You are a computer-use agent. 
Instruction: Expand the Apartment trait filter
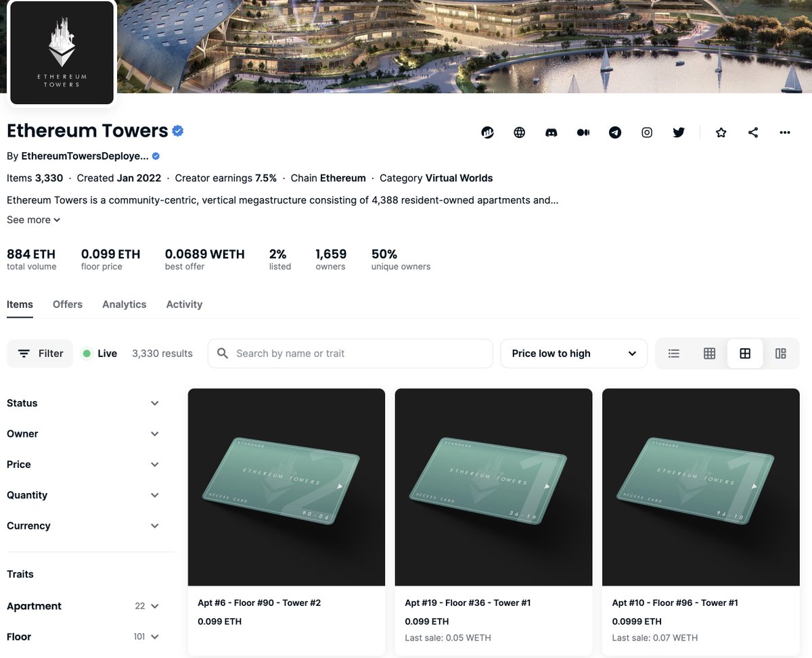pos(84,606)
